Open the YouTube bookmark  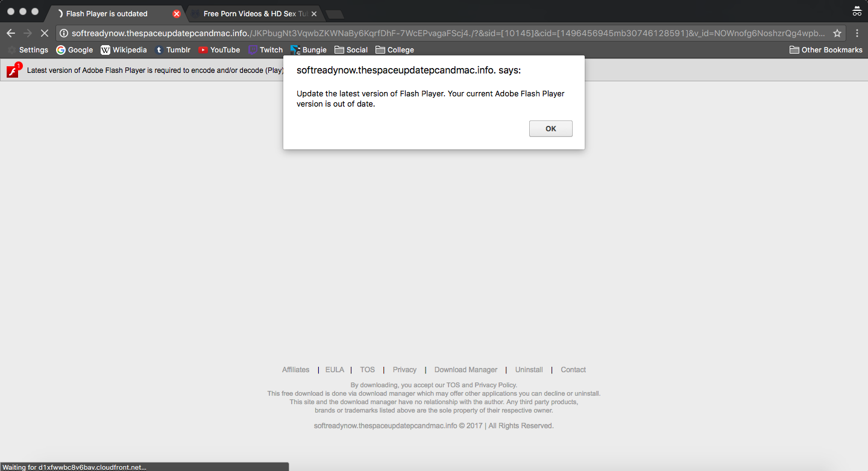[219, 50]
